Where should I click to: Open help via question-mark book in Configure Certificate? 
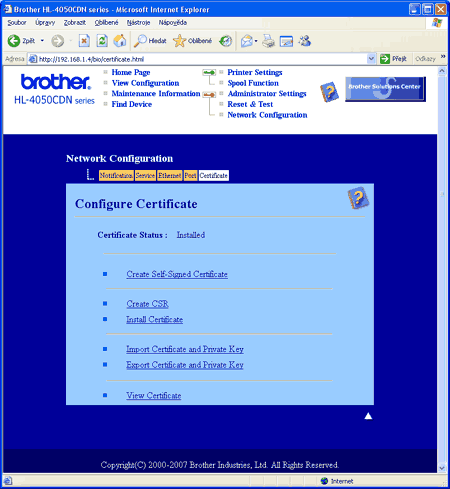click(358, 198)
